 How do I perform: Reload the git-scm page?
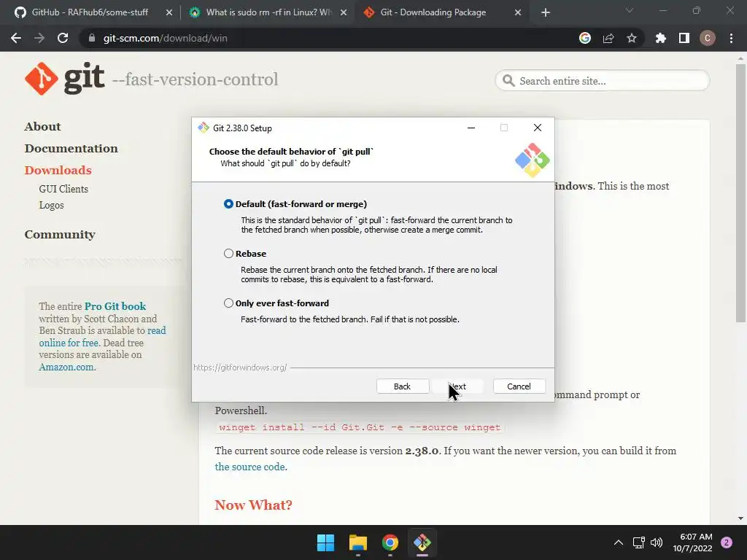click(63, 38)
